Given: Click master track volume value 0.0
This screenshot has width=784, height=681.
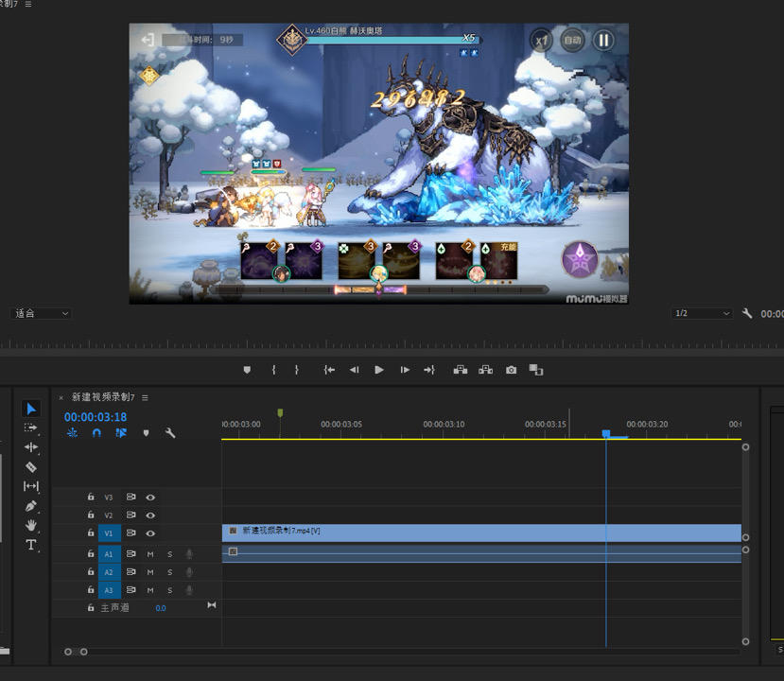Looking at the screenshot, I should pyautogui.click(x=161, y=608).
